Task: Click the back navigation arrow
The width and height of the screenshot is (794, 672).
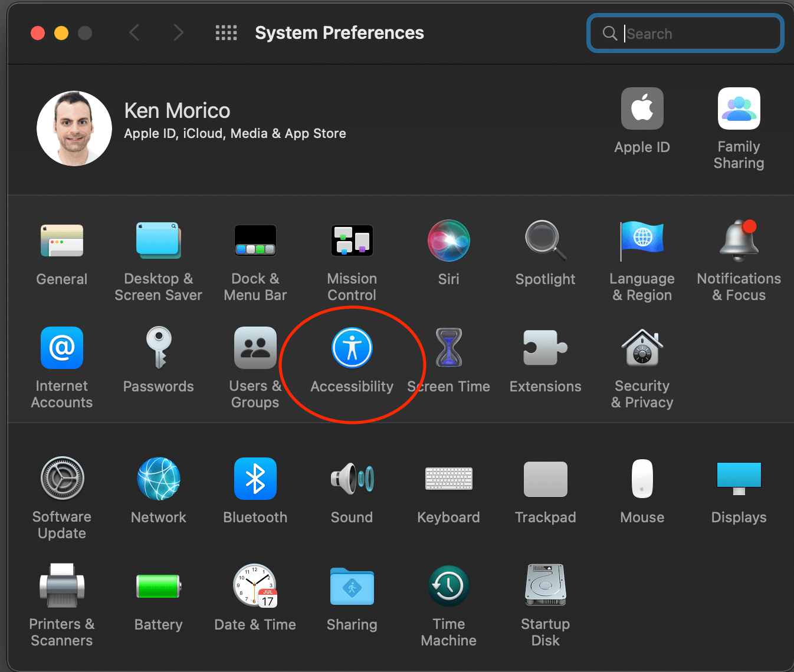Action: pos(134,32)
